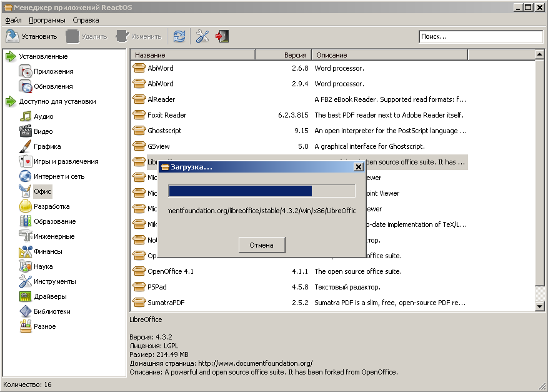Viewport: 548px width, 392px height.
Task: Open the Инженерные category
Action: click(x=47, y=236)
